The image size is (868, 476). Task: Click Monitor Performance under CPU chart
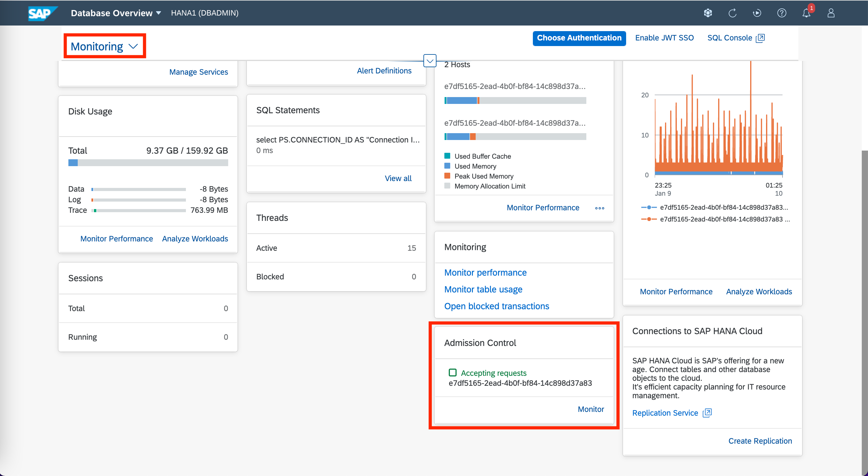tap(676, 292)
